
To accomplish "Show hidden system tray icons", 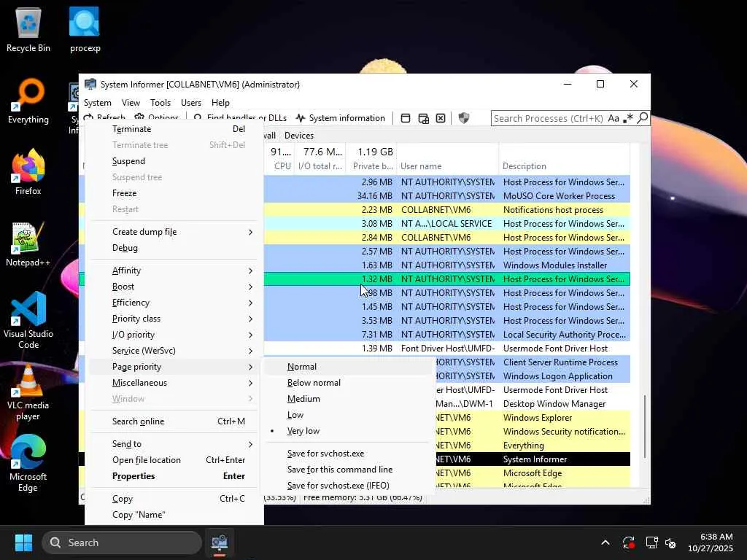I will pyautogui.click(x=605, y=542).
